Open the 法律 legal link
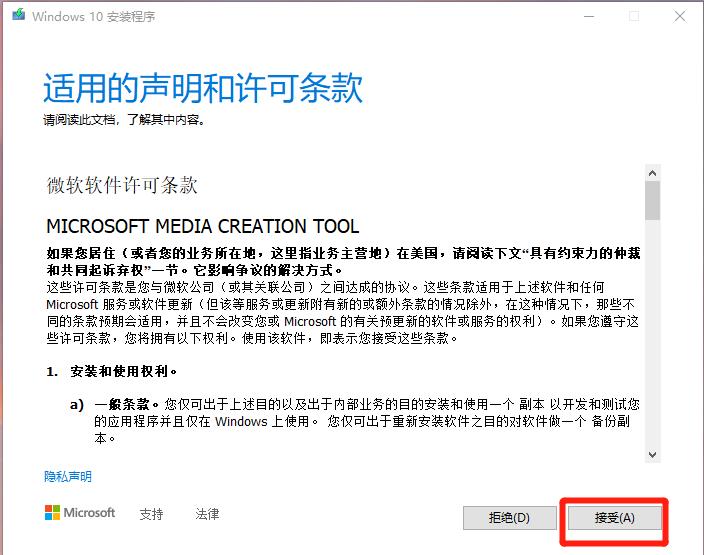 207,514
